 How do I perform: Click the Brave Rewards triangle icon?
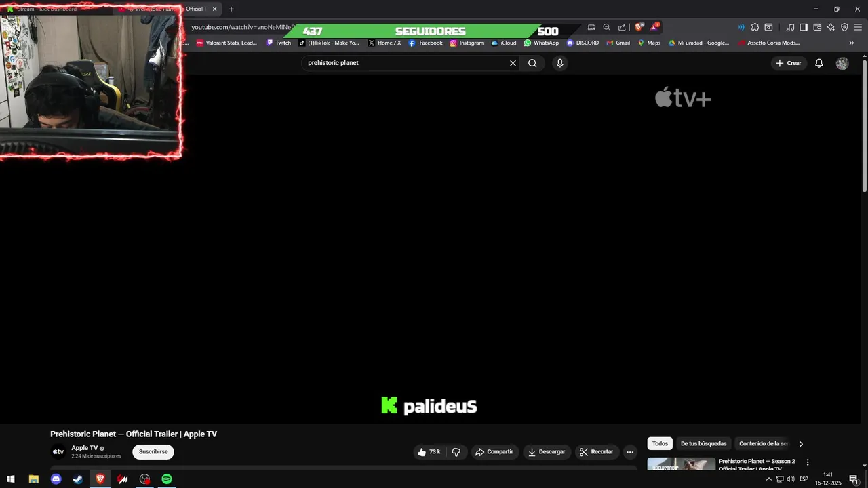pos(654,27)
